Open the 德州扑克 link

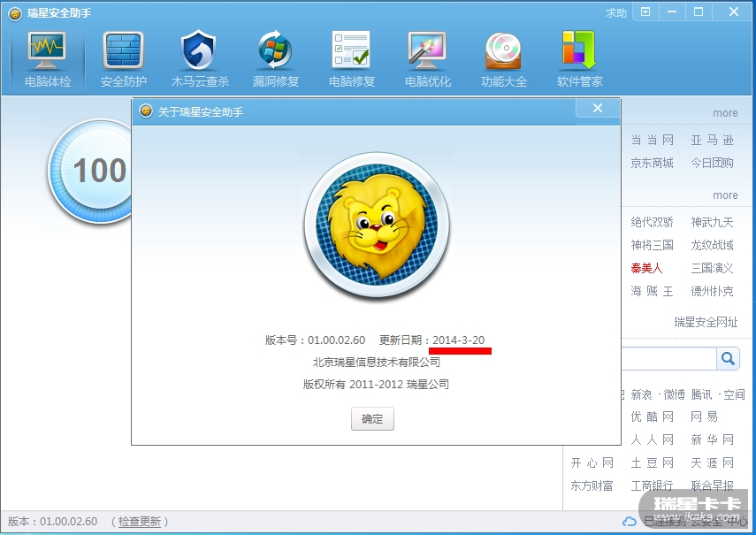point(712,291)
